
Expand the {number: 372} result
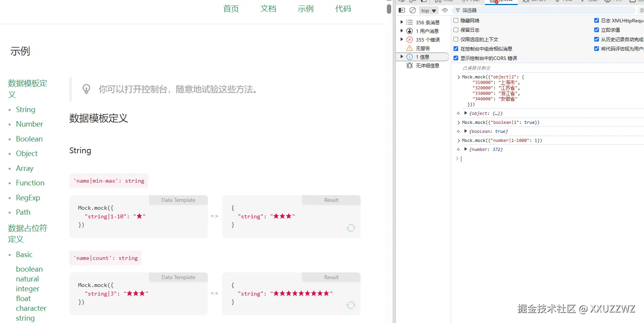pos(466,149)
